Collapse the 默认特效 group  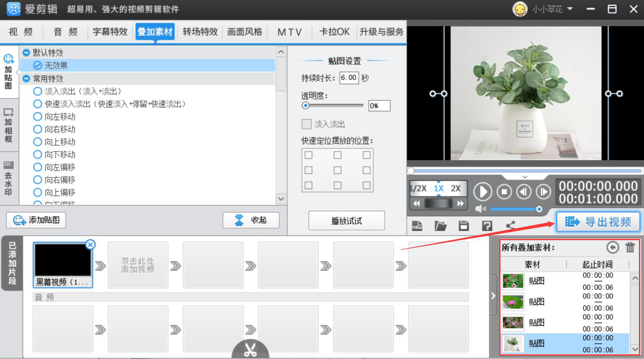[x=27, y=53]
